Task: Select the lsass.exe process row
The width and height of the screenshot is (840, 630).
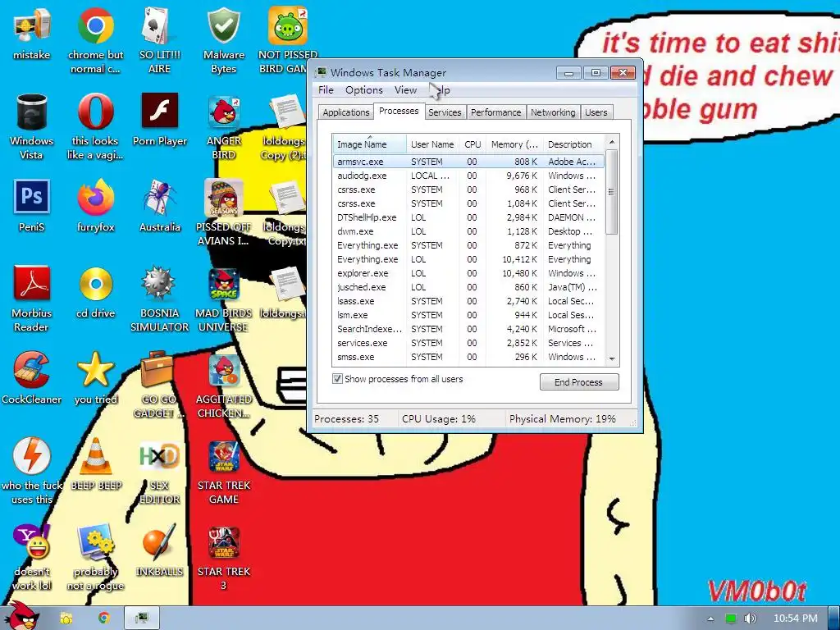Action: pyautogui.click(x=468, y=301)
